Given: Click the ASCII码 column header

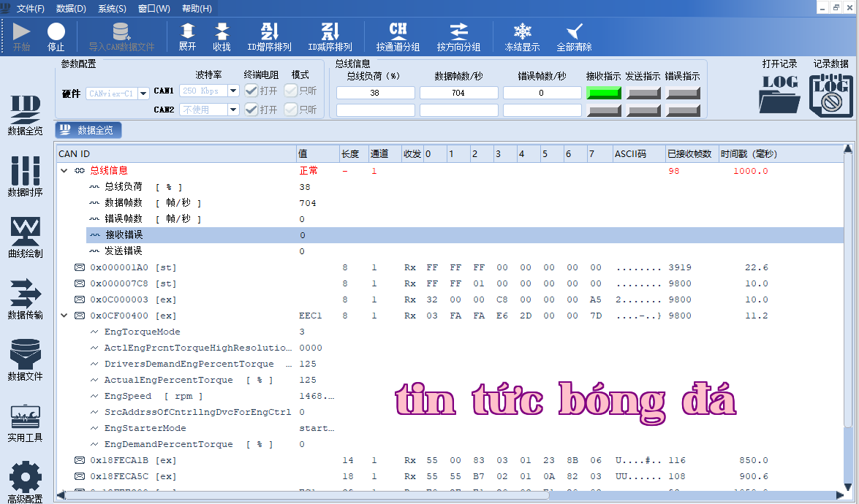Looking at the screenshot, I should coord(639,154).
